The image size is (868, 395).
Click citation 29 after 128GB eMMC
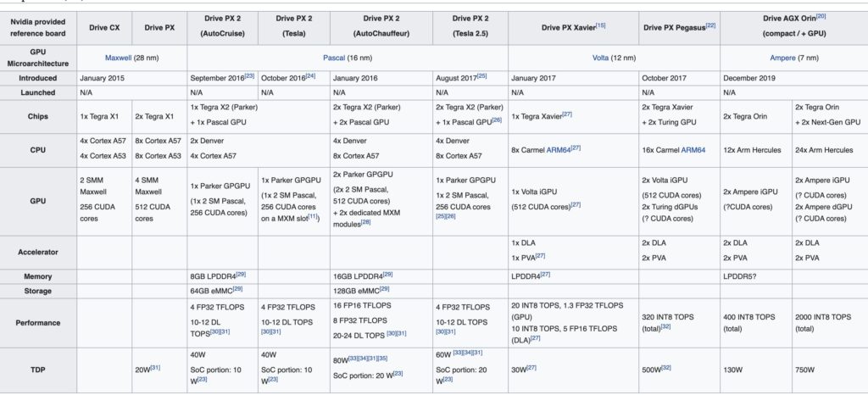click(387, 289)
